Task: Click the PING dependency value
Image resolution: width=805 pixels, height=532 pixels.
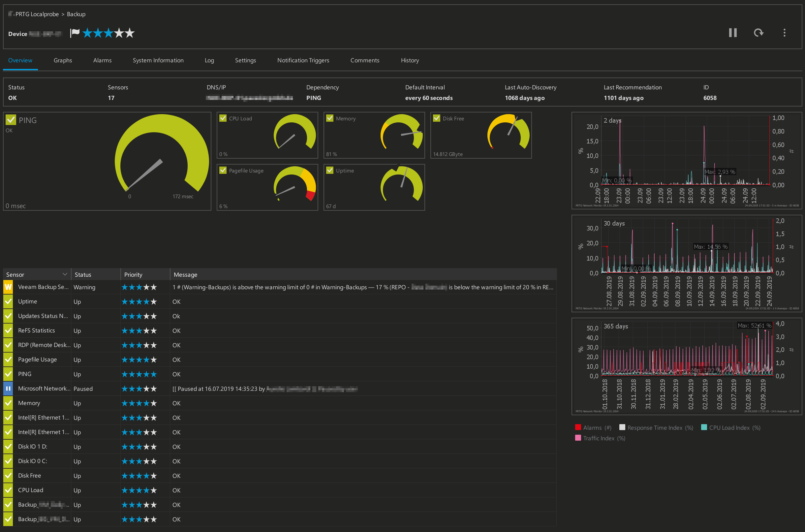Action: (x=313, y=98)
